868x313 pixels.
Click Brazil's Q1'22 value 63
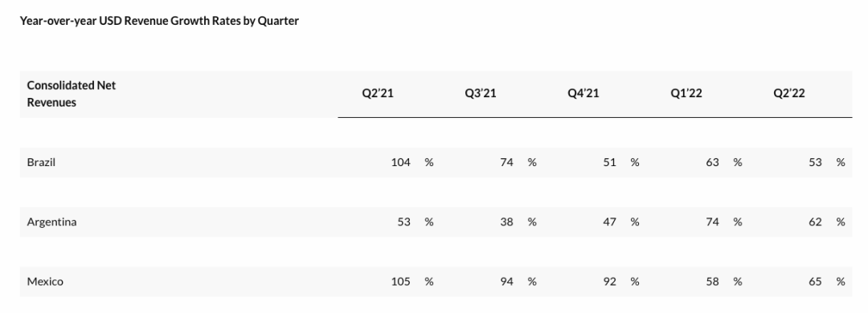point(712,163)
